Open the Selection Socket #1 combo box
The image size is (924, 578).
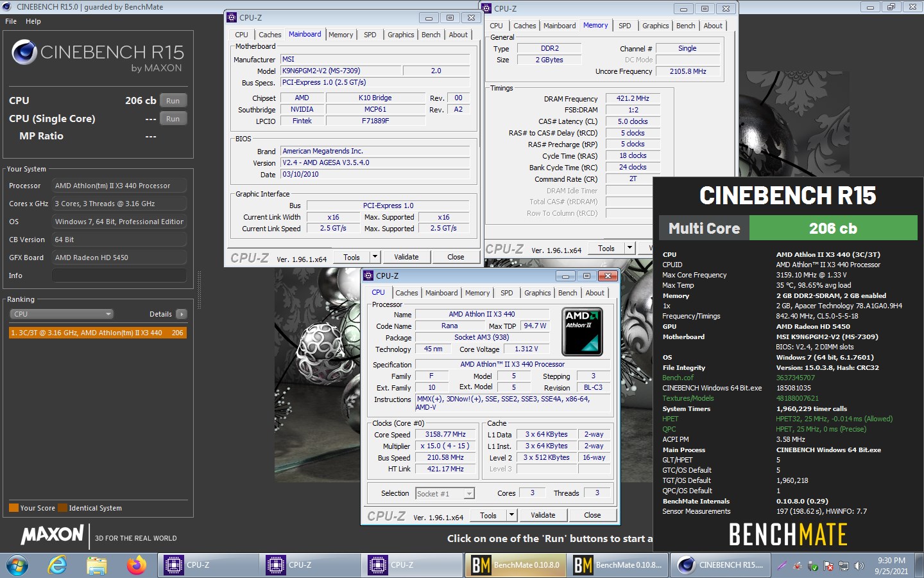click(445, 493)
